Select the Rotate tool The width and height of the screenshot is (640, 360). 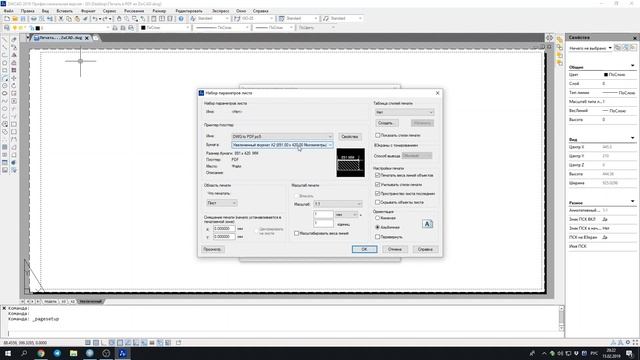click(14, 86)
